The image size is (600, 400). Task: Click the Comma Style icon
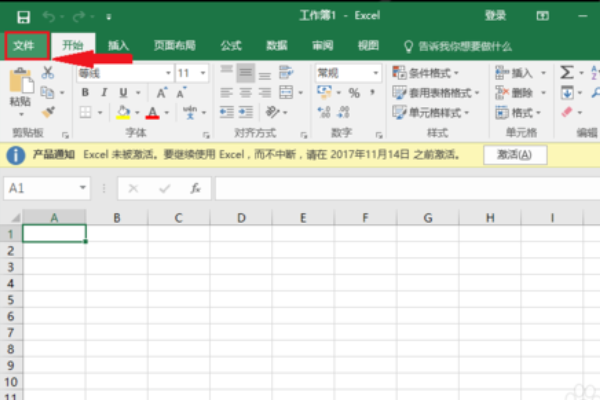coord(372,92)
